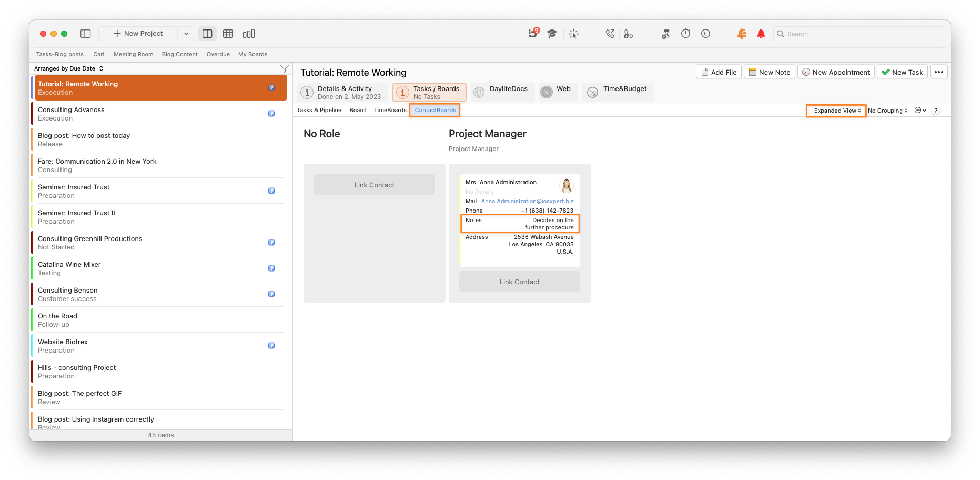
Task: Select the Tasks & Pipeline subtab
Action: [319, 110]
